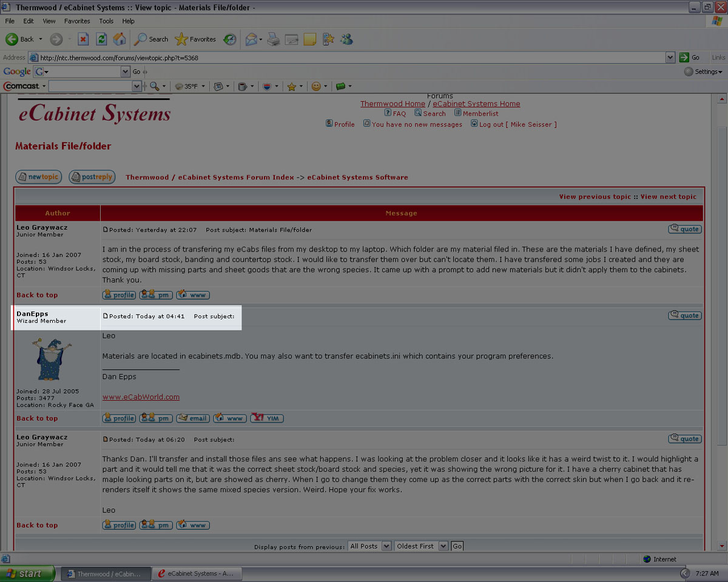Click View next topic

(669, 196)
